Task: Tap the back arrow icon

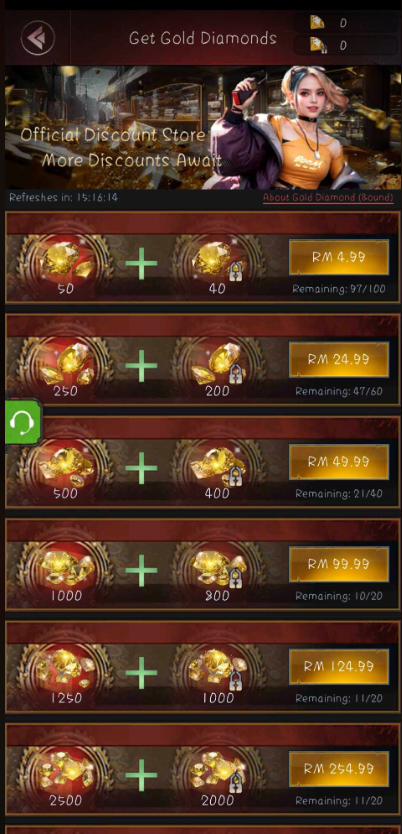Action: pyautogui.click(x=38, y=38)
